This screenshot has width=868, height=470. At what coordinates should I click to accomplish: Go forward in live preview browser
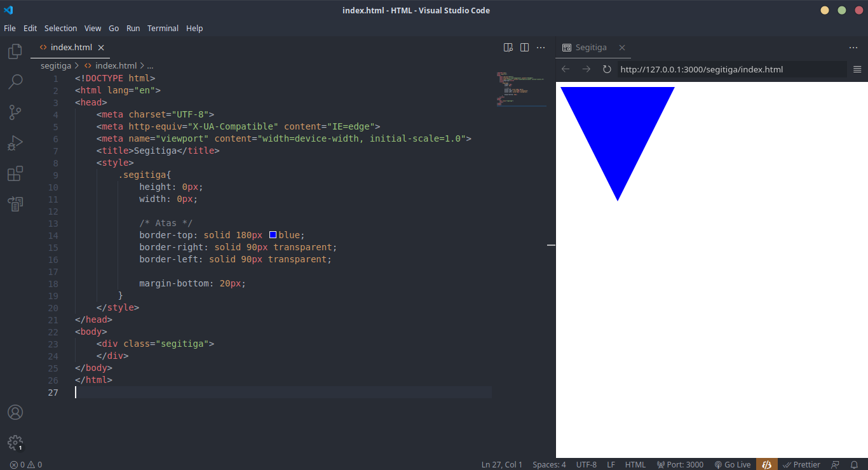tap(587, 69)
